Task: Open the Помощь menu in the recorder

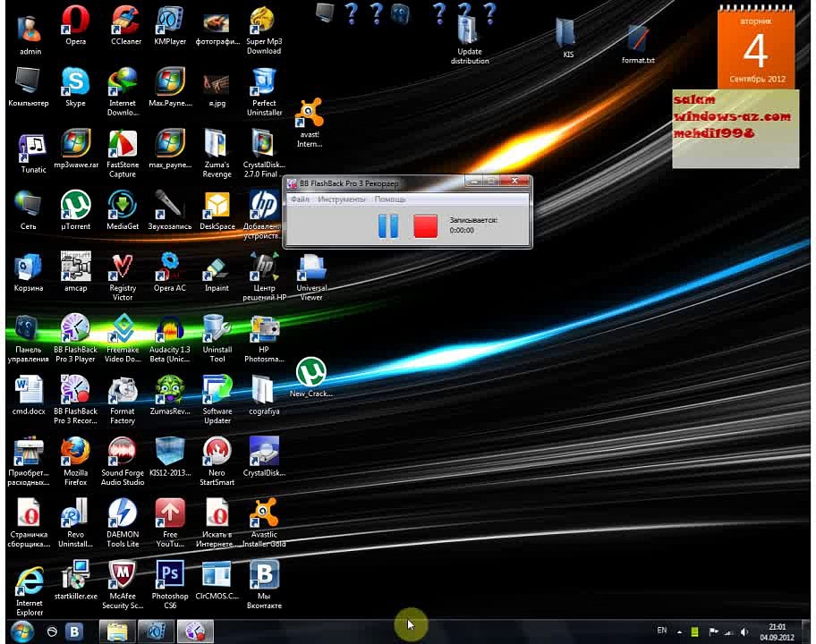Action: (390, 199)
